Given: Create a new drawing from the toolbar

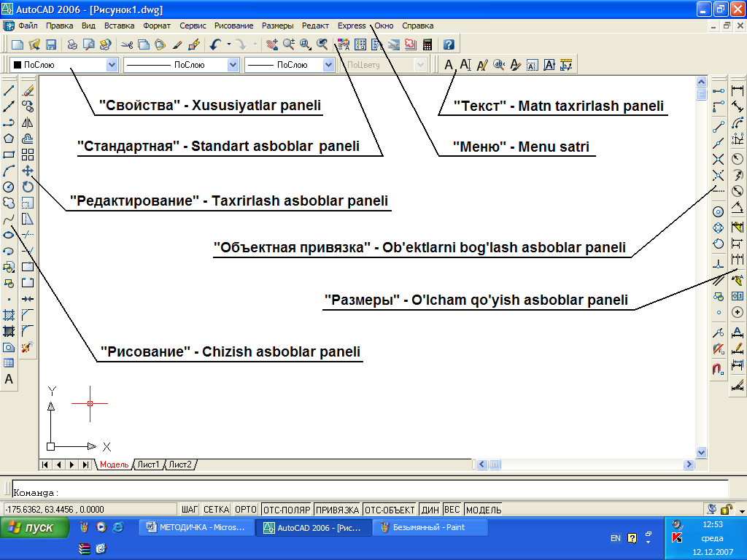Looking at the screenshot, I should coord(18,44).
